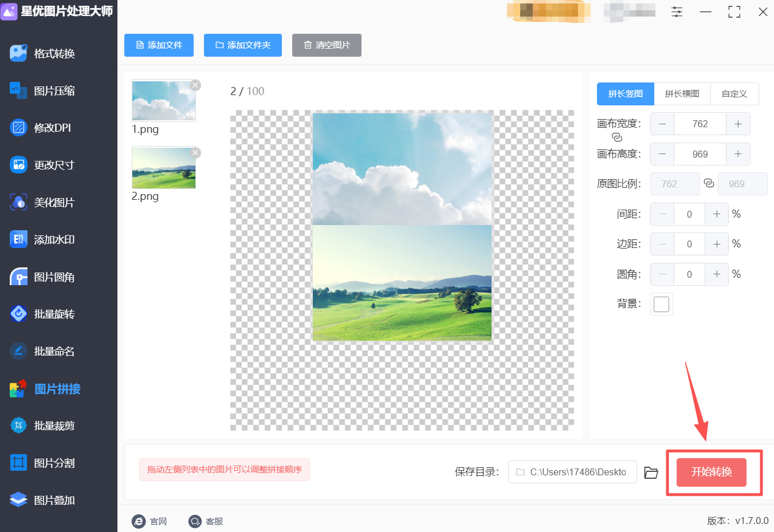This screenshot has width=774, height=532.
Task: Decrease the 画布高度 canvas height
Action: coord(662,154)
